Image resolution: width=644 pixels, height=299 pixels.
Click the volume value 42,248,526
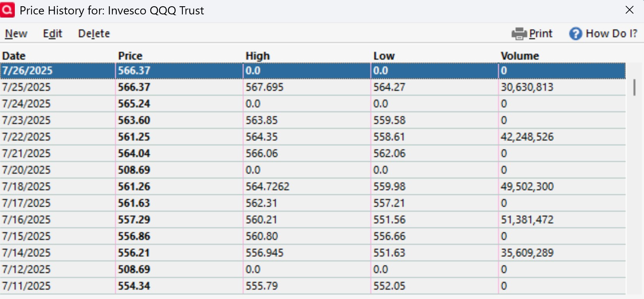(x=527, y=137)
